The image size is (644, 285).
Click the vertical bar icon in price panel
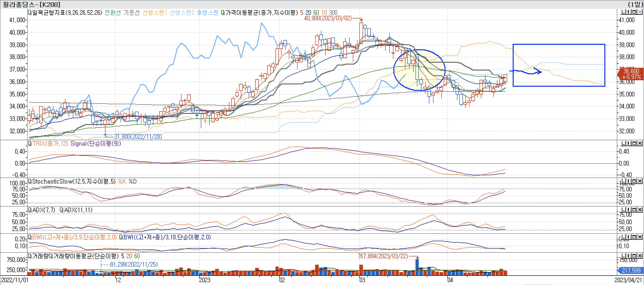pyautogui.click(x=629, y=12)
